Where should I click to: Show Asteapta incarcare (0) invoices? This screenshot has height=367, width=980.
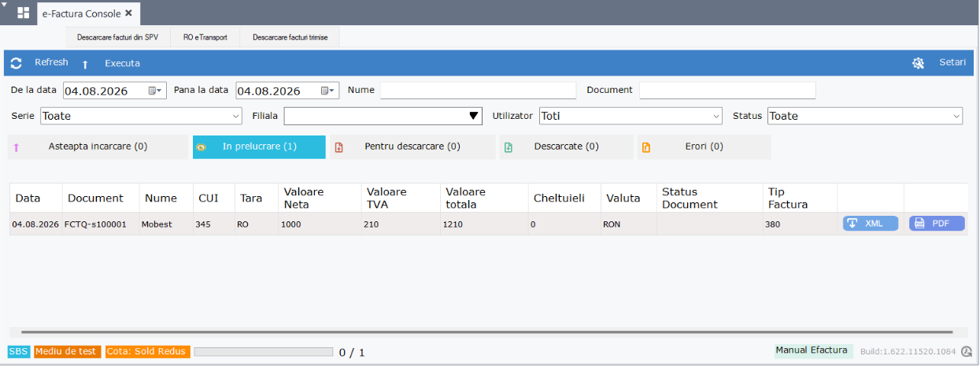click(98, 147)
